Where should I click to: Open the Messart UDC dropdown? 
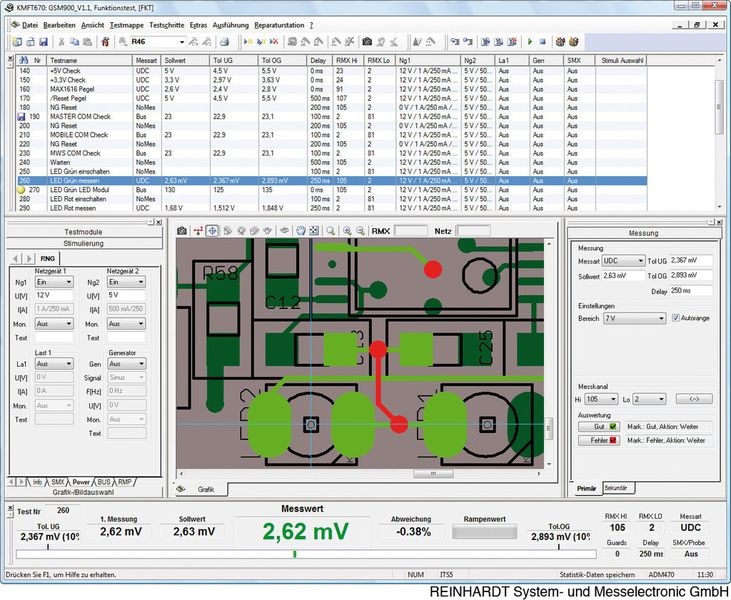tap(623, 260)
